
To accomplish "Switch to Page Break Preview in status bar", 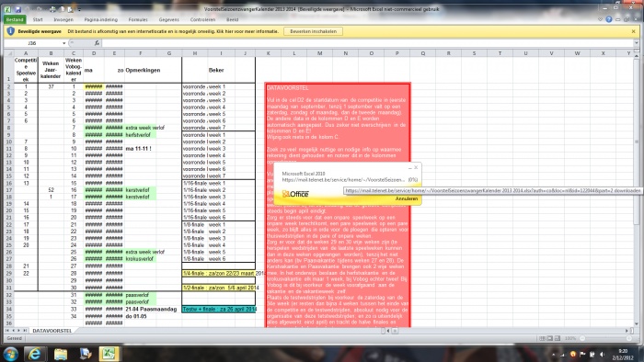I will point(558,338).
